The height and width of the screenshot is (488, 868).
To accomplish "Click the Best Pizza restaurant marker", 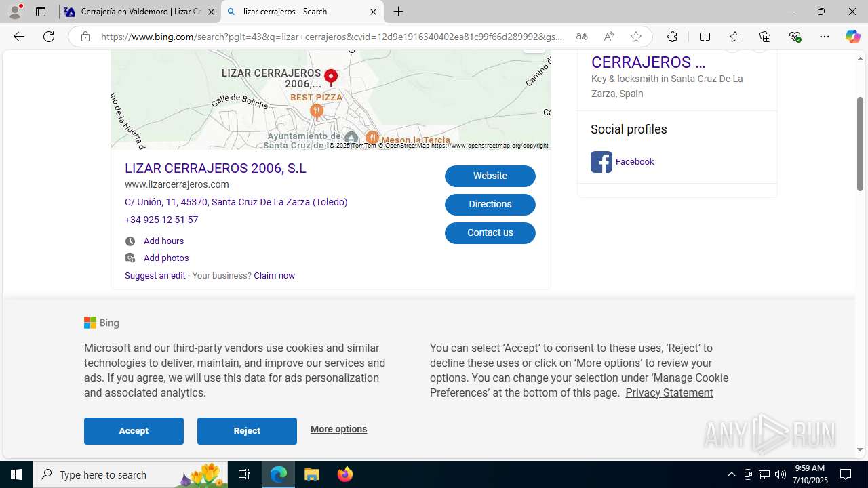I will pyautogui.click(x=316, y=111).
